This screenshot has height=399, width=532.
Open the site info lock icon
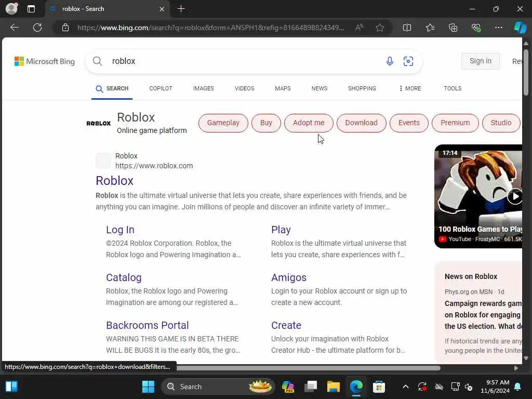(x=65, y=28)
